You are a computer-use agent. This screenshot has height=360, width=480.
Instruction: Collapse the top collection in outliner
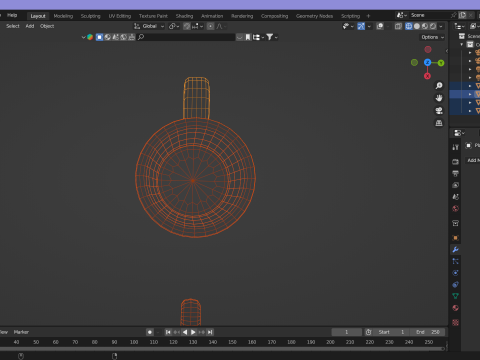[462, 44]
